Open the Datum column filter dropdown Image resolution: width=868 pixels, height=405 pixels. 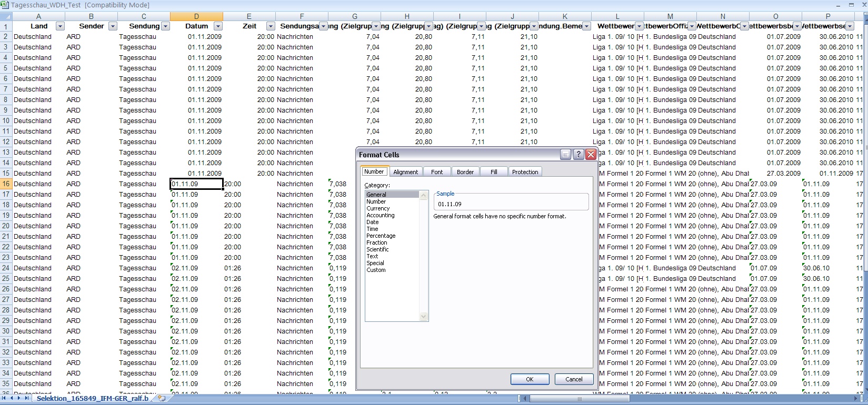pos(218,26)
